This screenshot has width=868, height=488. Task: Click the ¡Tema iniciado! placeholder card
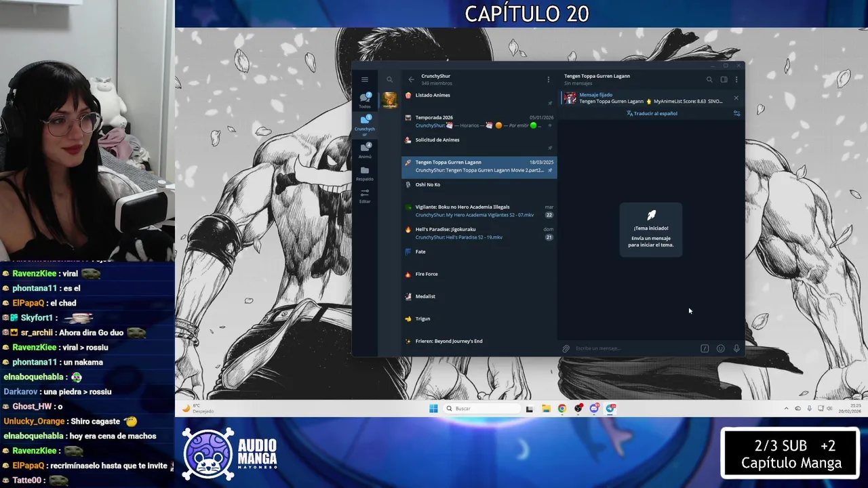point(651,230)
